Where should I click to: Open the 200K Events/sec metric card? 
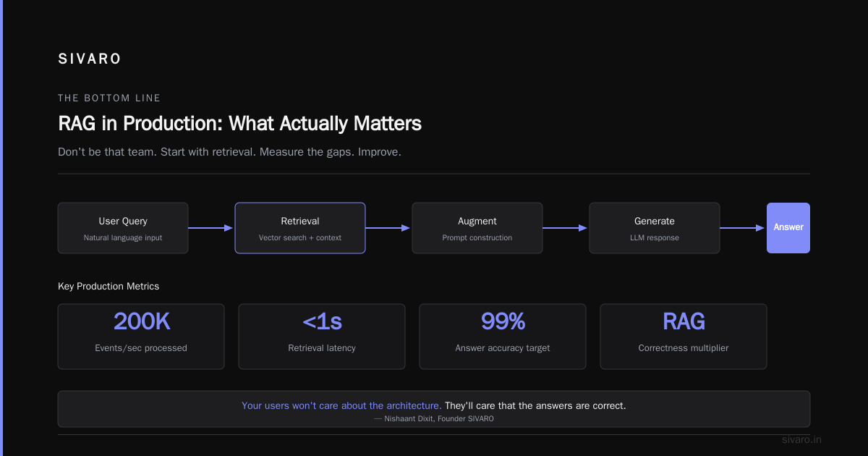point(141,337)
